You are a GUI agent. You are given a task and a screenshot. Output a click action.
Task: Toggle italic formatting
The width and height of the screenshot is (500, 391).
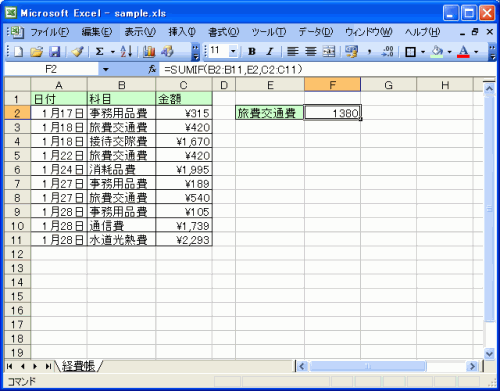tap(270, 52)
